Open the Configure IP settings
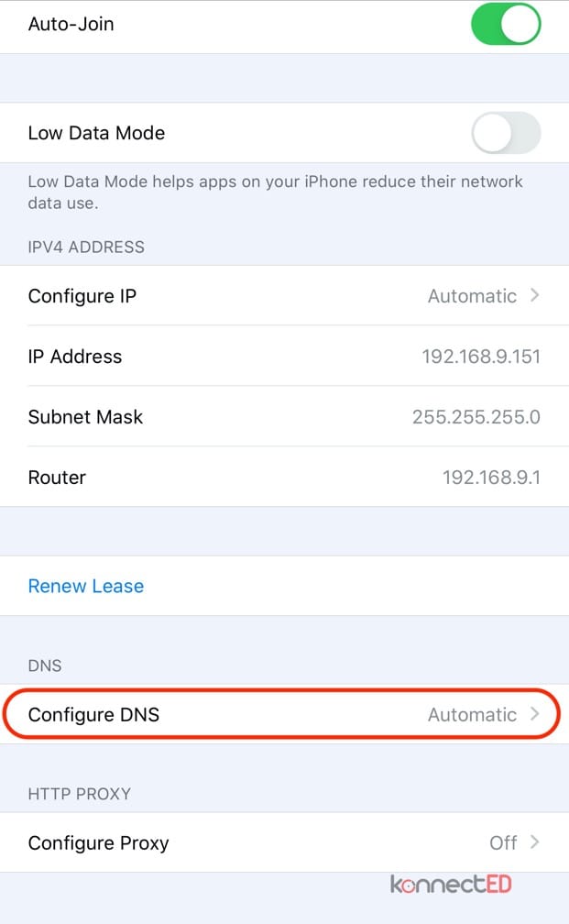This screenshot has width=569, height=924. point(284,296)
